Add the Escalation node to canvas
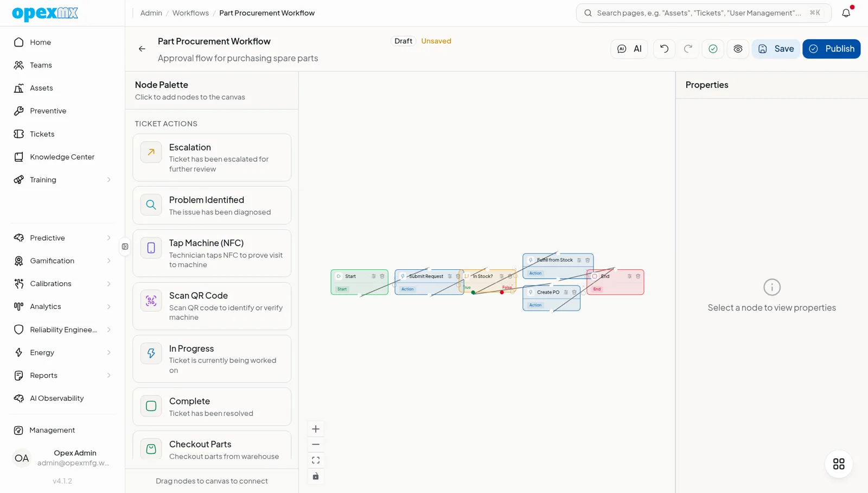 212,157
